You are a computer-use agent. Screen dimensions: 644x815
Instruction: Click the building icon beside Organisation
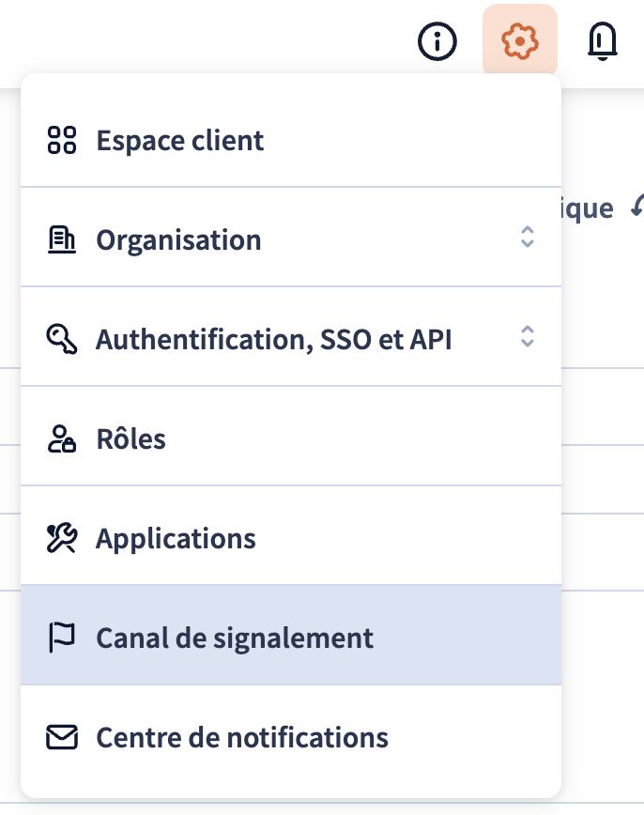click(x=62, y=239)
